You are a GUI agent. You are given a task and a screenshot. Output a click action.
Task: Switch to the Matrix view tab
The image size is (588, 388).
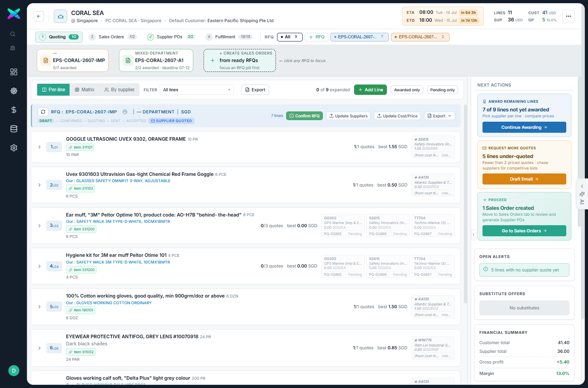[85, 90]
